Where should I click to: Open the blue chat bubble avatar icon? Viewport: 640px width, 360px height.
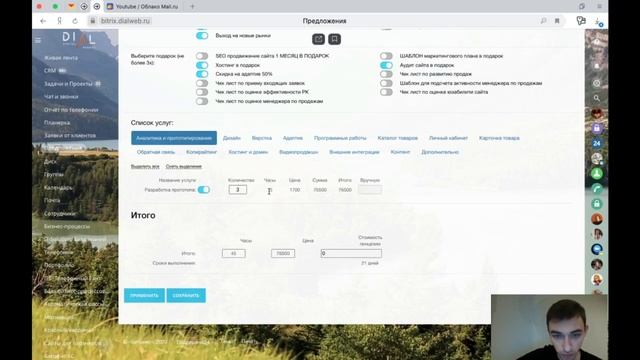coord(597,249)
